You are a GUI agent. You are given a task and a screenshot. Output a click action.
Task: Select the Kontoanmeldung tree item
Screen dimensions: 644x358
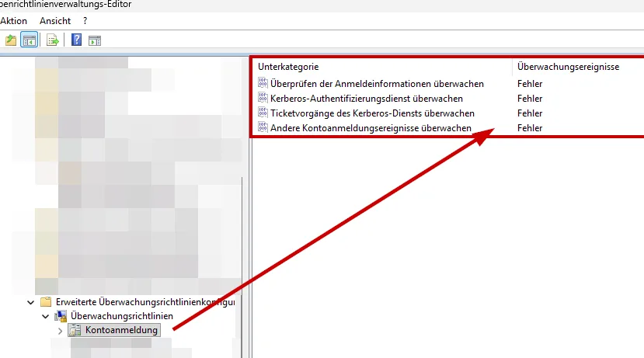point(120,331)
